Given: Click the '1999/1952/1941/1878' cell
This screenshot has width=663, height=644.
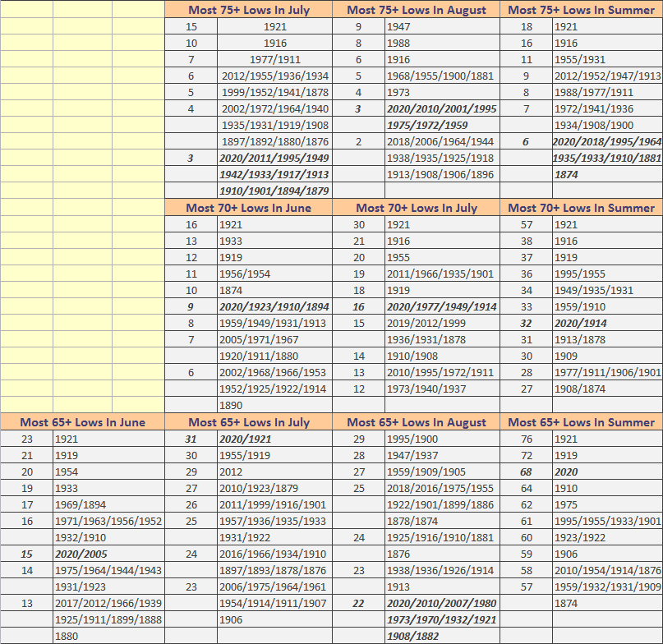Looking at the screenshot, I should [x=275, y=93].
